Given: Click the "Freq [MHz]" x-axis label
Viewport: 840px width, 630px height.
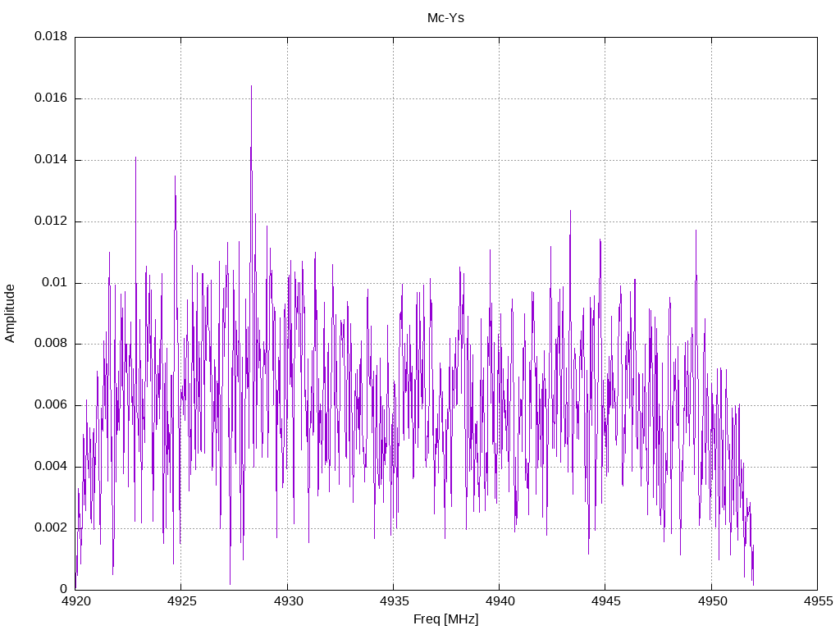Looking at the screenshot, I should [x=445, y=619].
